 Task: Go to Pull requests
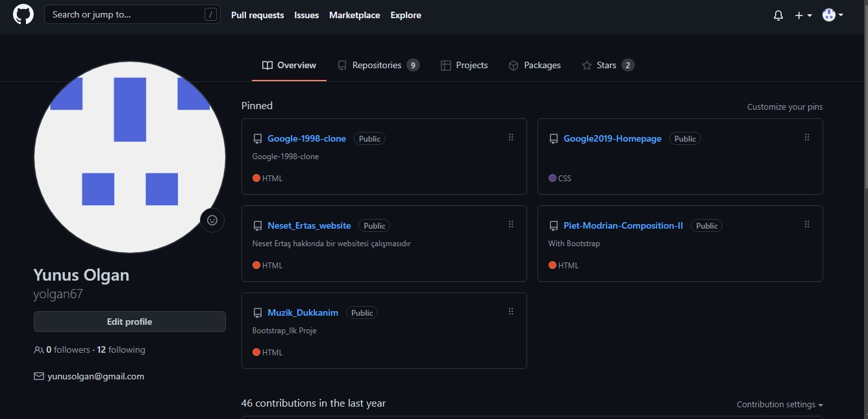(x=257, y=15)
